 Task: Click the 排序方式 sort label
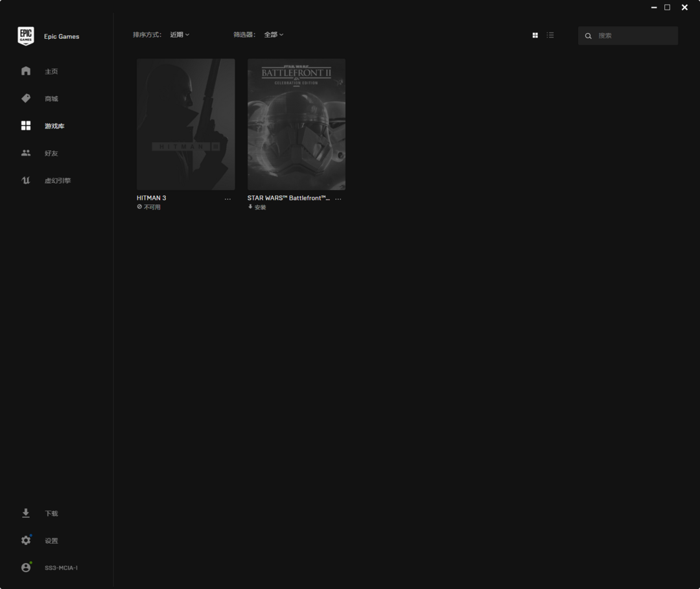pos(147,35)
